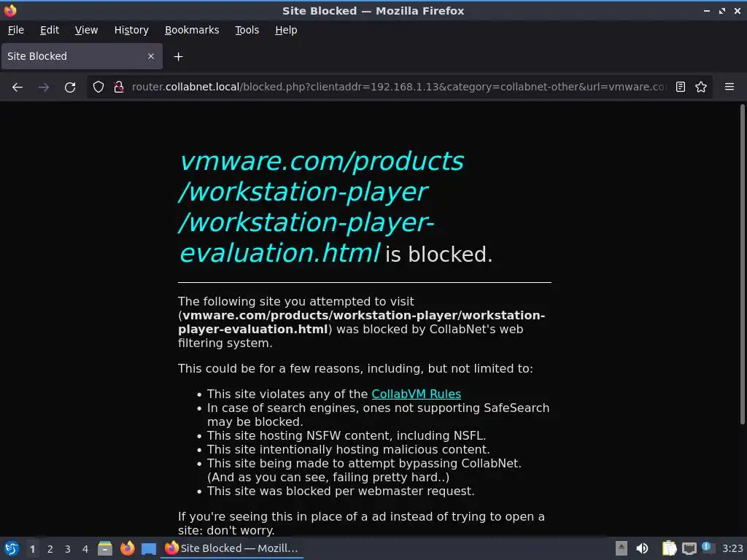Image resolution: width=747 pixels, height=560 pixels.
Task: Bookmark this page with the star
Action: (x=701, y=87)
